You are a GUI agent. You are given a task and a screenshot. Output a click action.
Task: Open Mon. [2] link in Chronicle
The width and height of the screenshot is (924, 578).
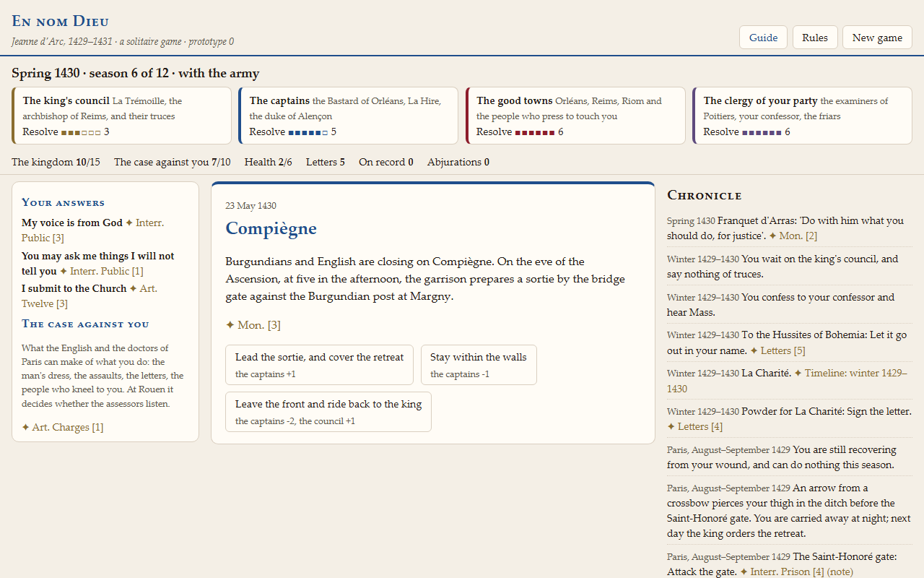click(x=793, y=236)
